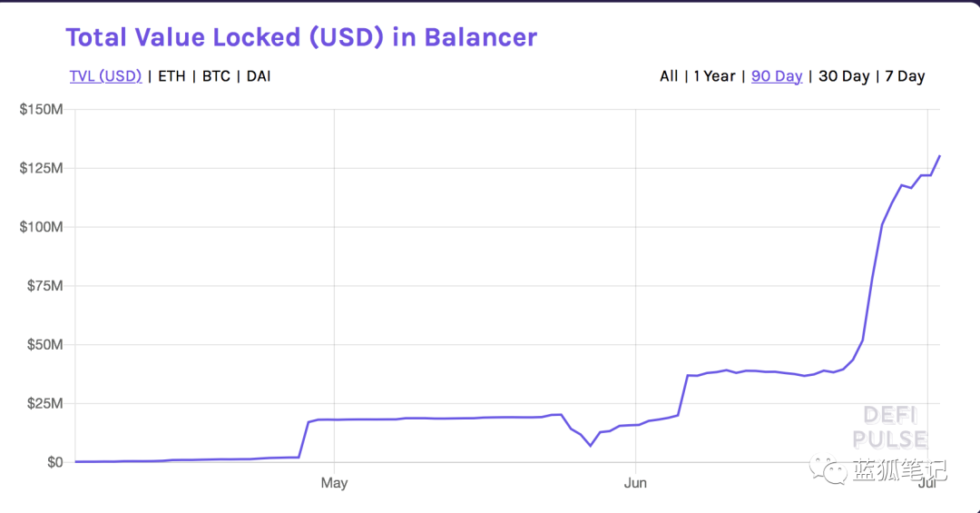Click the $150M y-axis label
Image resolution: width=980 pixels, height=513 pixels.
click(41, 110)
